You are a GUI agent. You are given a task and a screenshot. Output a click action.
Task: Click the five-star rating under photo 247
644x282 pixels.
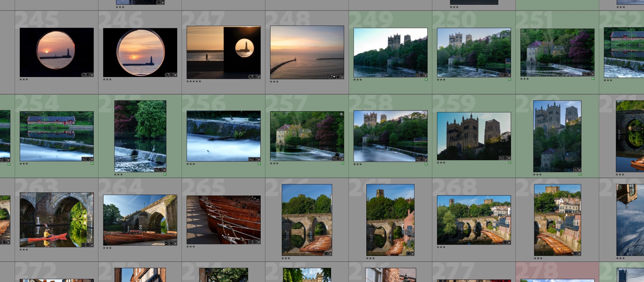coord(194,81)
